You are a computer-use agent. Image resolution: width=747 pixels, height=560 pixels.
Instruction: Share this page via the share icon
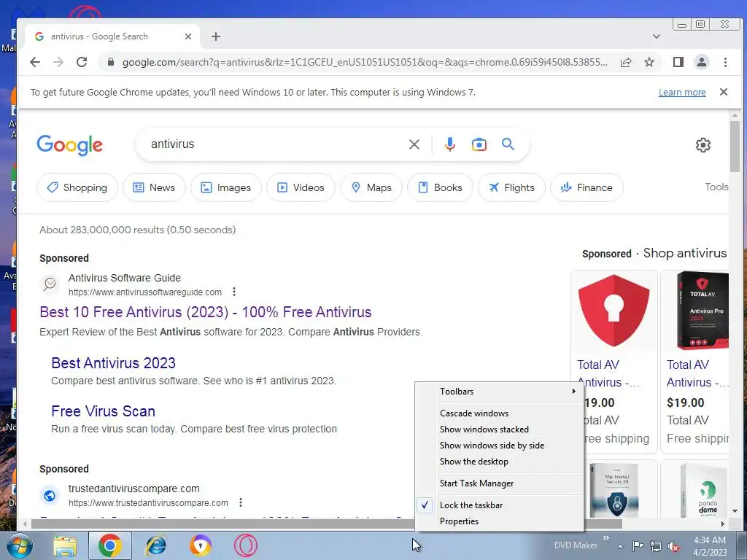tap(625, 62)
